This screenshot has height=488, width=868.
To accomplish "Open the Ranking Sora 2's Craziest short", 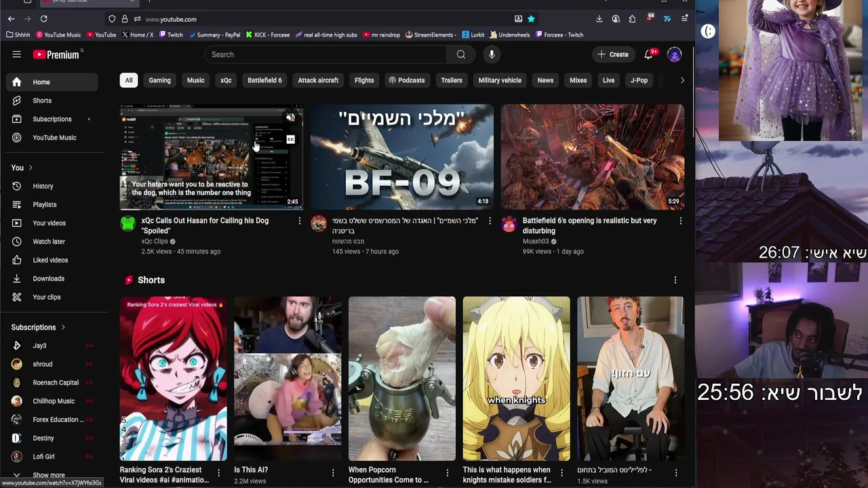I will pos(174,379).
